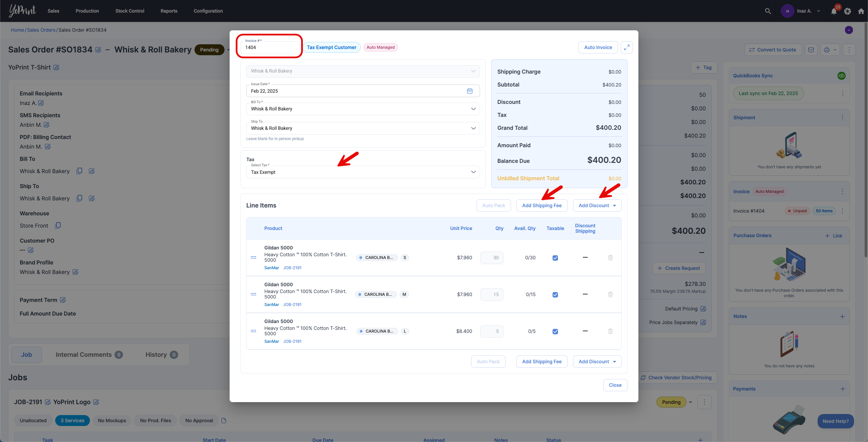Close the invoice dialog with Close button
The image size is (868, 442).
615,385
